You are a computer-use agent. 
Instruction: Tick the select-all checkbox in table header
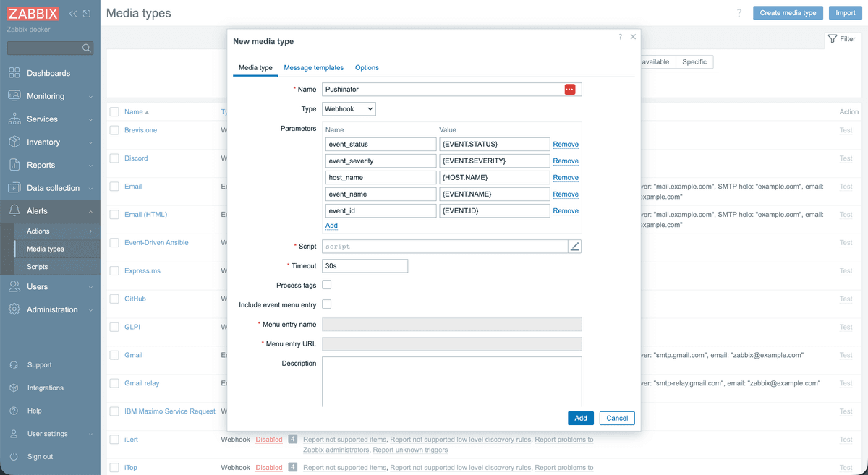tap(114, 112)
